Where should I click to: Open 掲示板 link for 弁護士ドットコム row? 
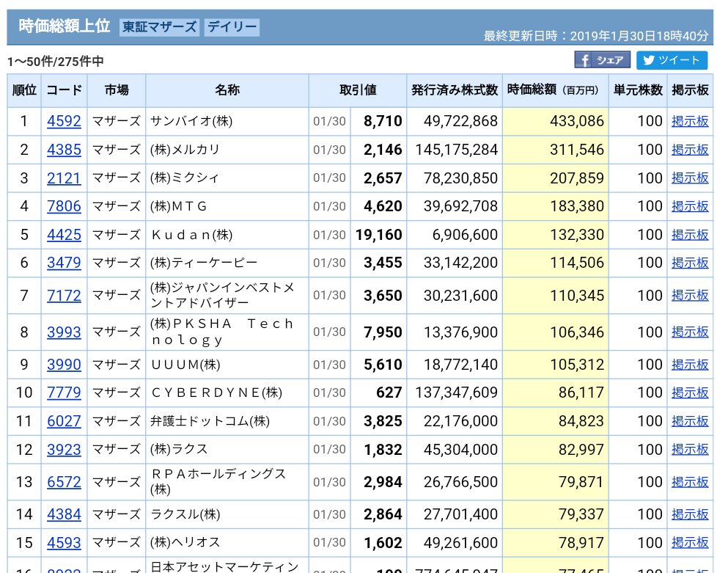[x=690, y=421]
